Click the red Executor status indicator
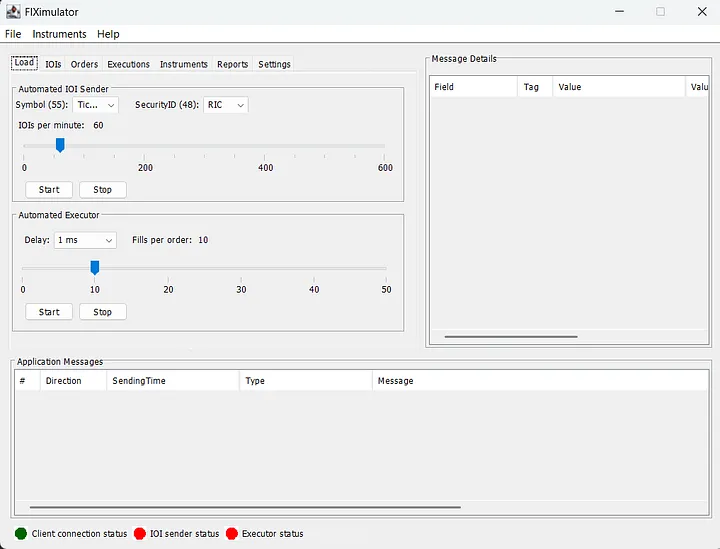 pyautogui.click(x=232, y=533)
